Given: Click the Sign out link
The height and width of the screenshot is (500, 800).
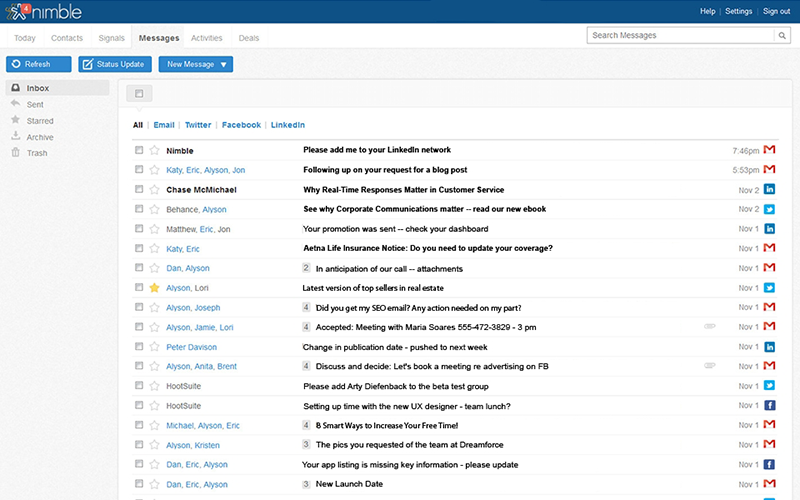Looking at the screenshot, I should 776,11.
